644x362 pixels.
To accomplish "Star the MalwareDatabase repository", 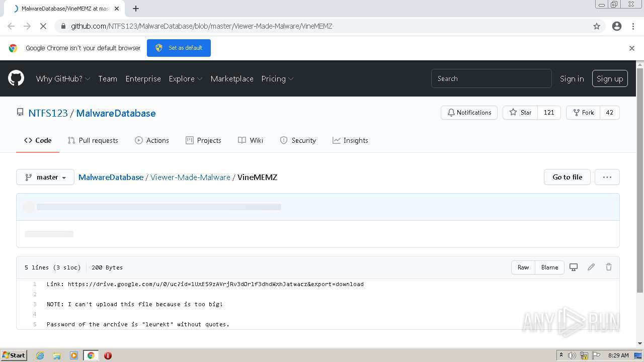I will coord(520,113).
